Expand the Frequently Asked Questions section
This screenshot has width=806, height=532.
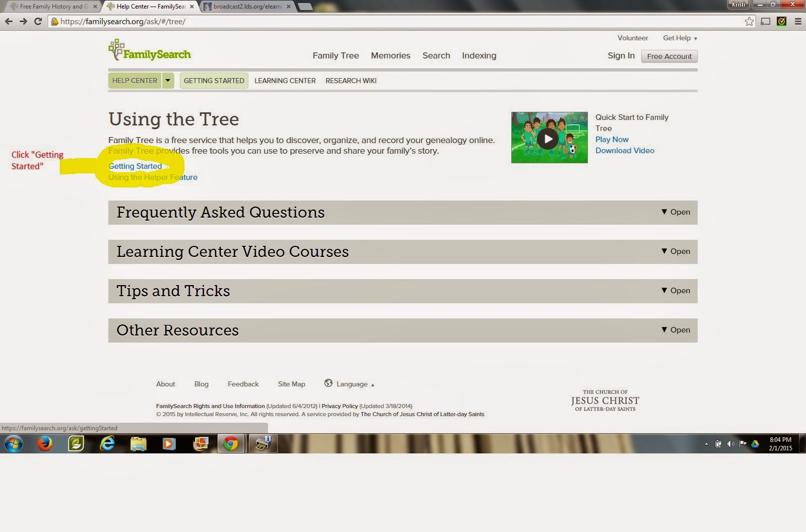403,213
